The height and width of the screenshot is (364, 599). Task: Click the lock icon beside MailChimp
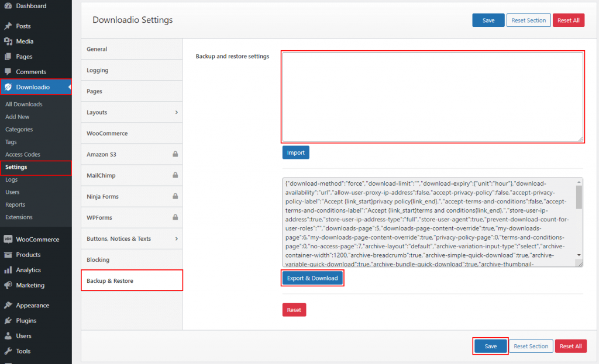coord(175,175)
